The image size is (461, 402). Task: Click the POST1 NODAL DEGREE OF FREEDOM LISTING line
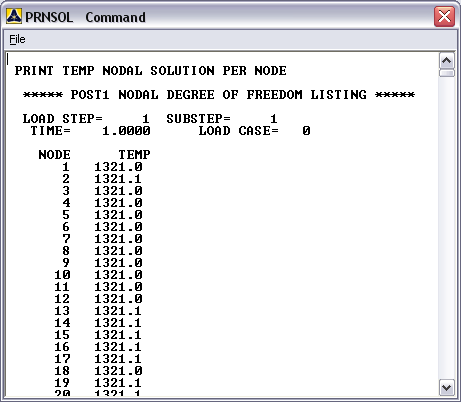coord(219,95)
